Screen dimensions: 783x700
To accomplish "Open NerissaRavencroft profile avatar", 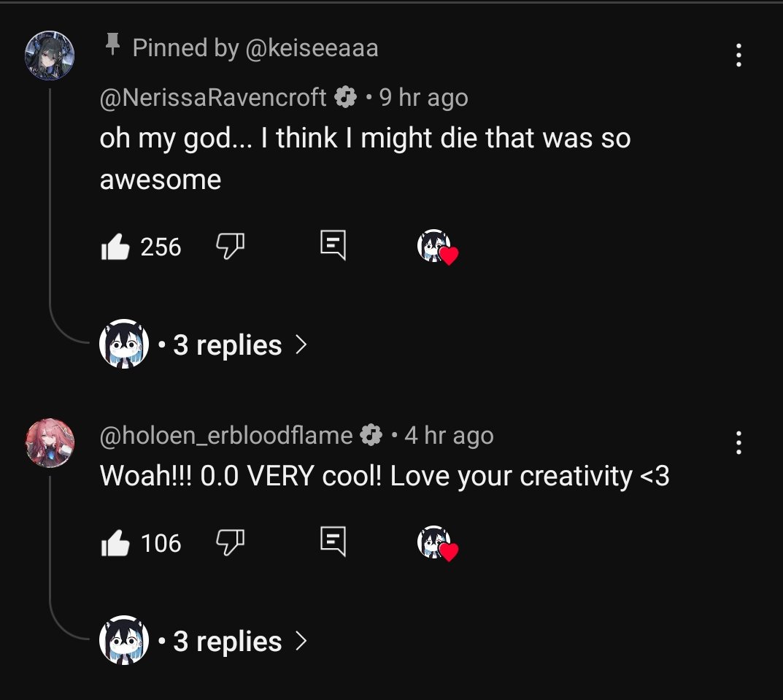I will pyautogui.click(x=50, y=55).
